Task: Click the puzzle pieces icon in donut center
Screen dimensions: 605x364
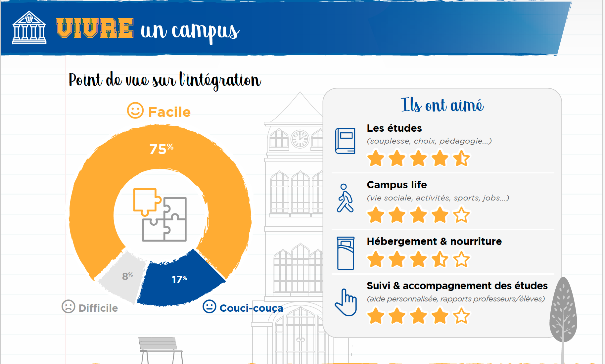Action: tap(160, 215)
